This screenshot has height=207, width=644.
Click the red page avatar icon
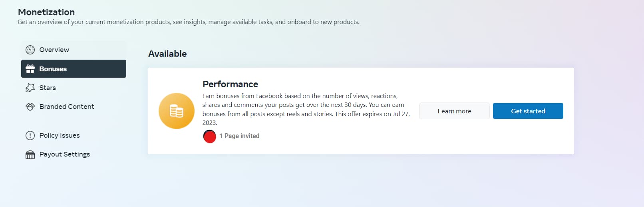click(x=209, y=136)
